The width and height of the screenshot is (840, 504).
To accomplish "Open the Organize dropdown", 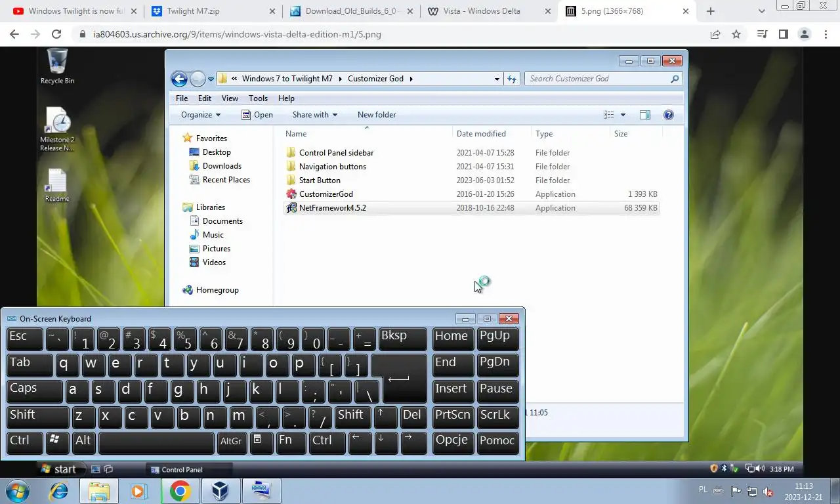I will click(x=201, y=115).
